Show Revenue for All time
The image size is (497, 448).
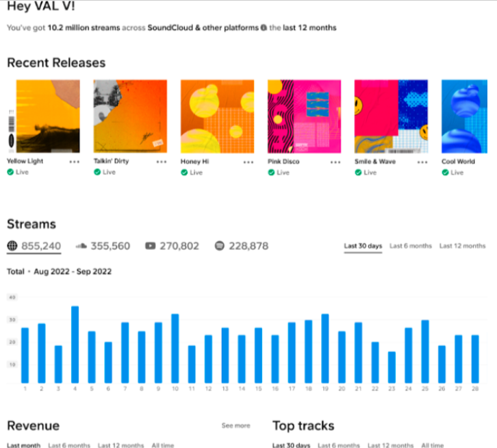click(x=163, y=445)
